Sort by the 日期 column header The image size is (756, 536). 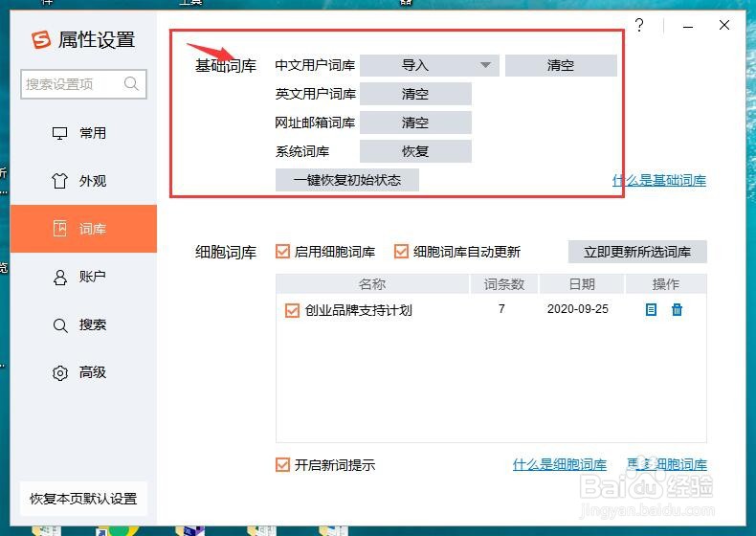582,284
